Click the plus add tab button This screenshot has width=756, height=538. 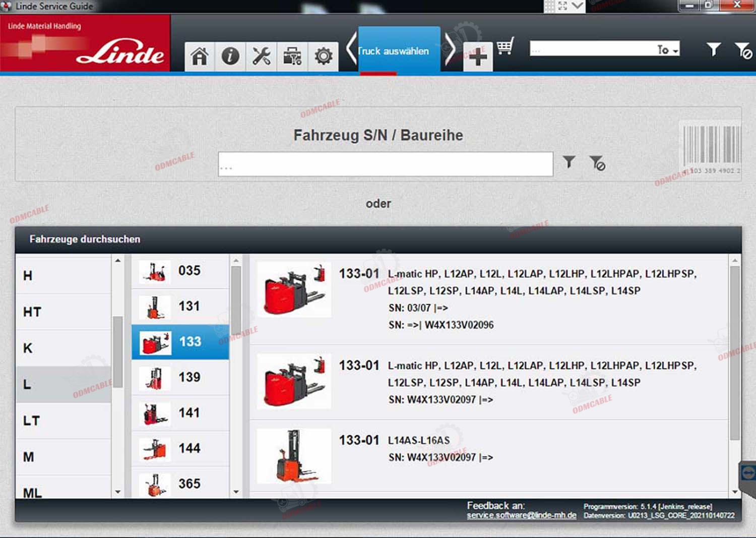pos(478,57)
